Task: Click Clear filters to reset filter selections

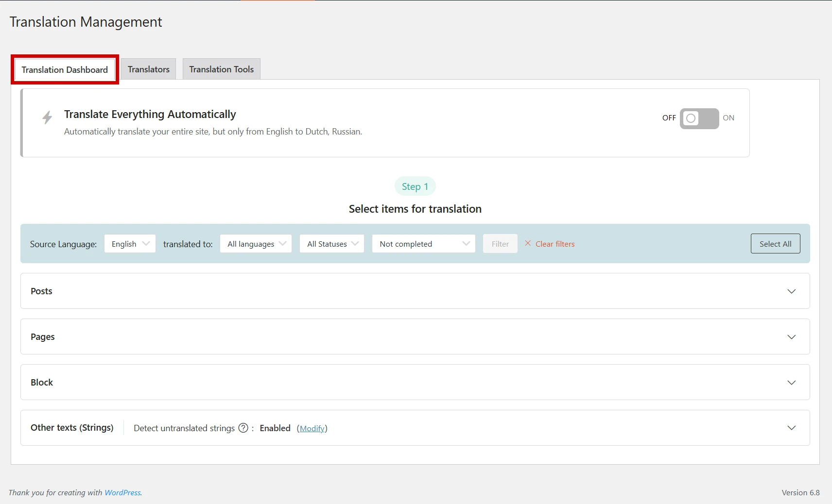Action: tap(555, 244)
